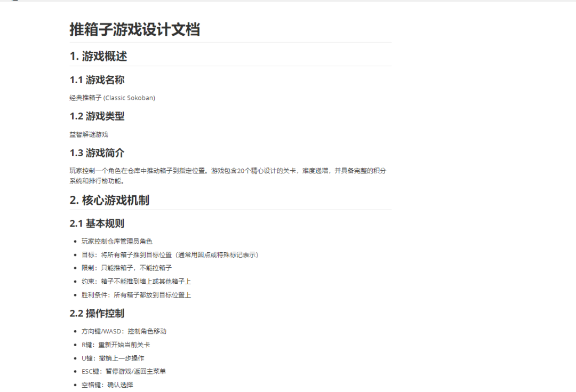Click text 经典推箱子 (Classic Sokoban)
Viewport: 576px width, 392px height.
click(113, 98)
